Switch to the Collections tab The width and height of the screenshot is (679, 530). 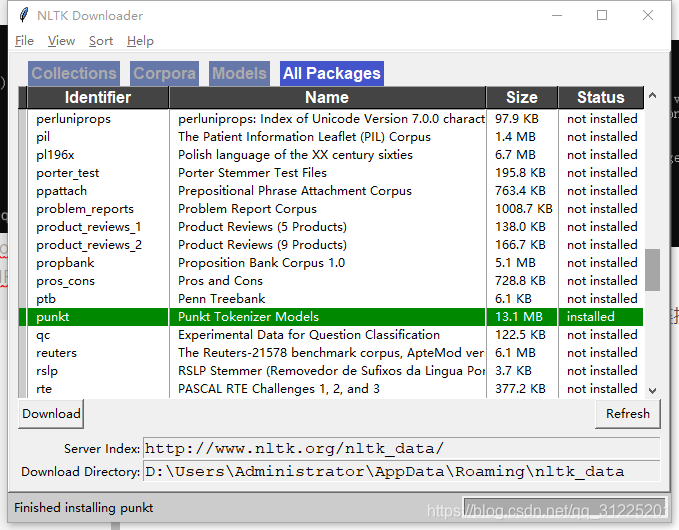[x=74, y=73]
